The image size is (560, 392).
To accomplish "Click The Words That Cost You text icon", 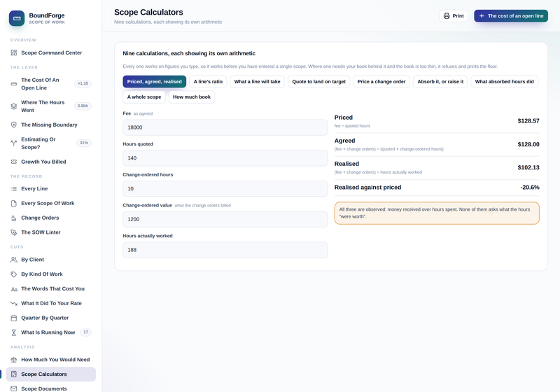I will [x=13, y=289].
